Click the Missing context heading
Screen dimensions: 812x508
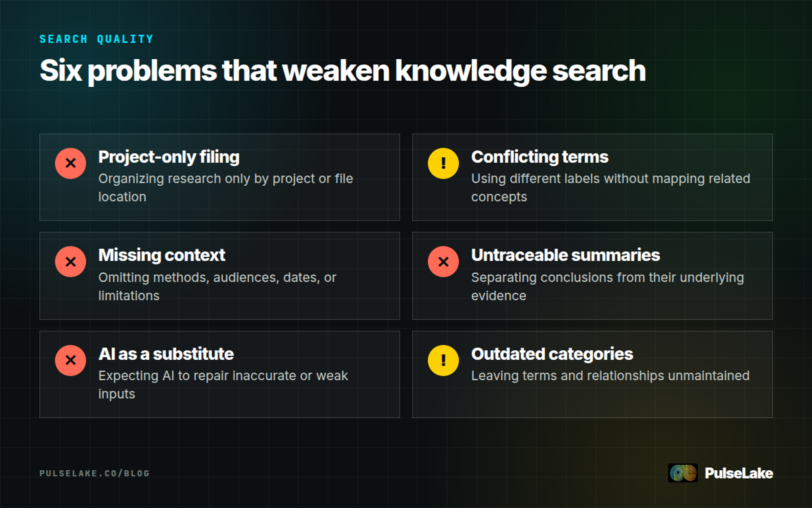pyautogui.click(x=162, y=255)
